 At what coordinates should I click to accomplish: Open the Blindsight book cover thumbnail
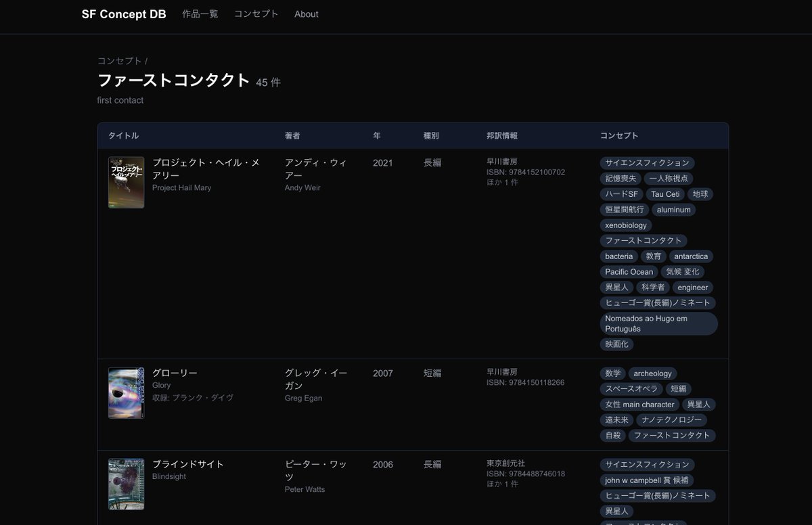click(x=126, y=484)
